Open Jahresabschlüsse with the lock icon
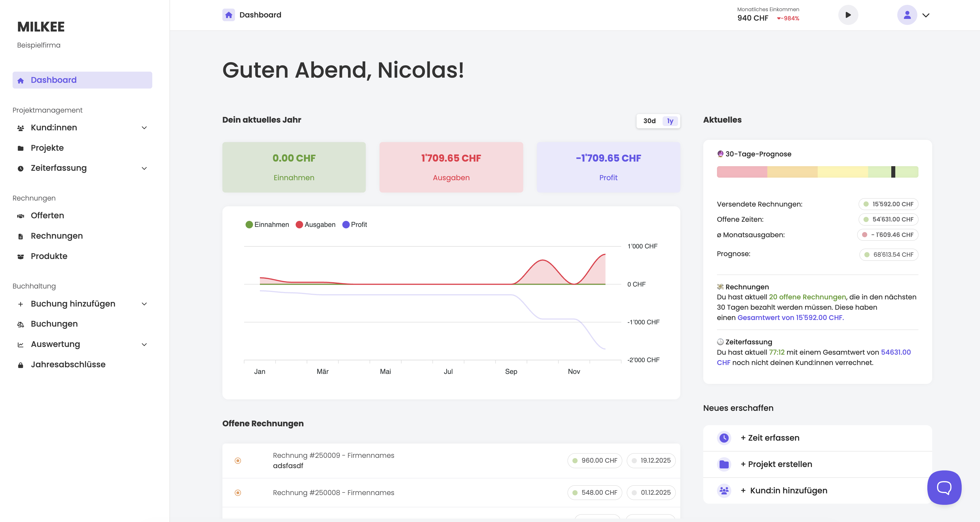 pyautogui.click(x=68, y=364)
